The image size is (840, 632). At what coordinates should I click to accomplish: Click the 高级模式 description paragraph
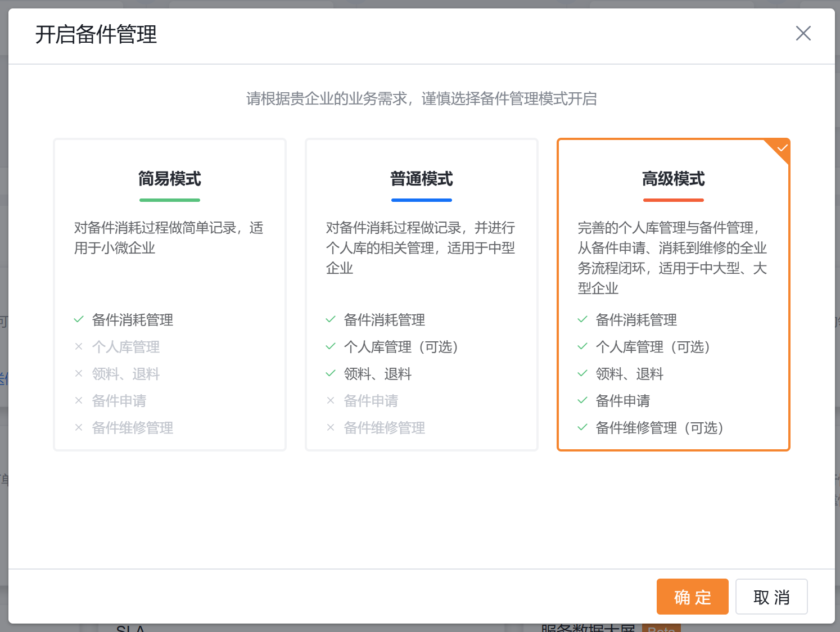tap(672, 258)
